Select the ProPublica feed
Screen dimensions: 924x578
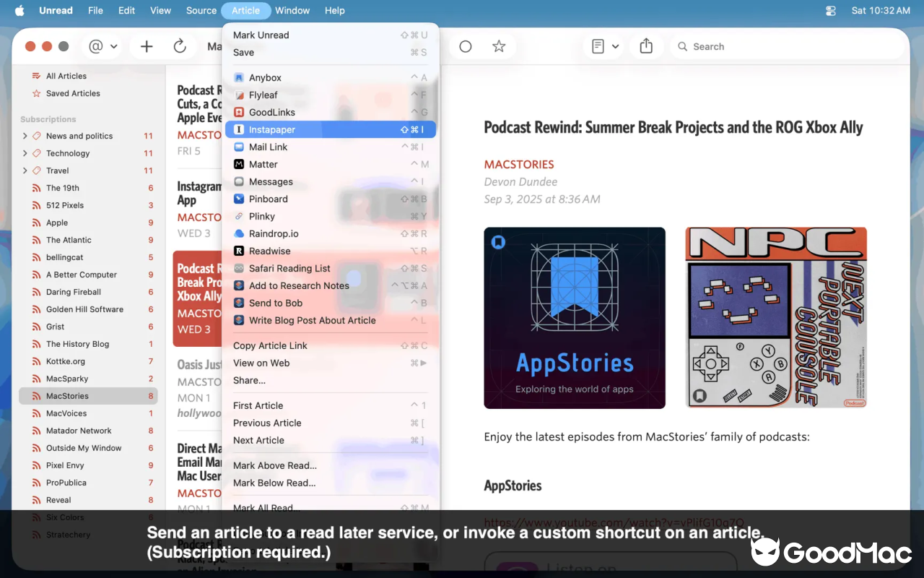coord(88,483)
